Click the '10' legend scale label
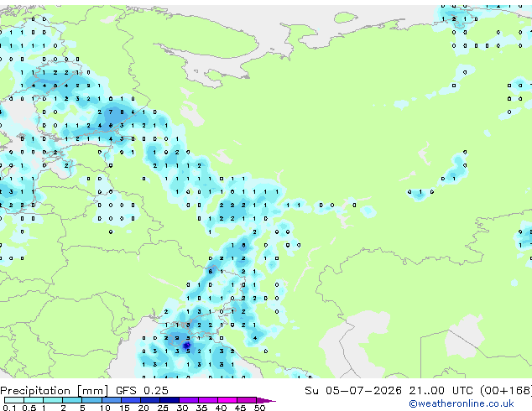The image size is (532, 411). pos(105,408)
